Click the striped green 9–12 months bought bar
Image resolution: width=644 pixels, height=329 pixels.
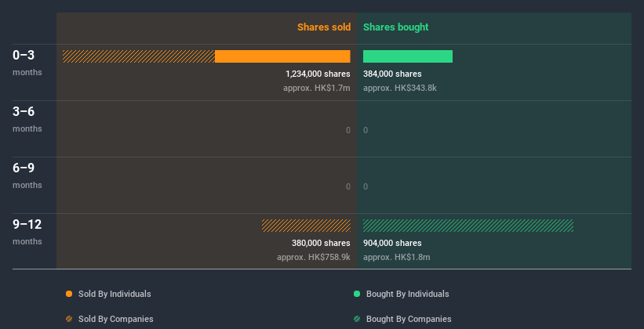468,226
